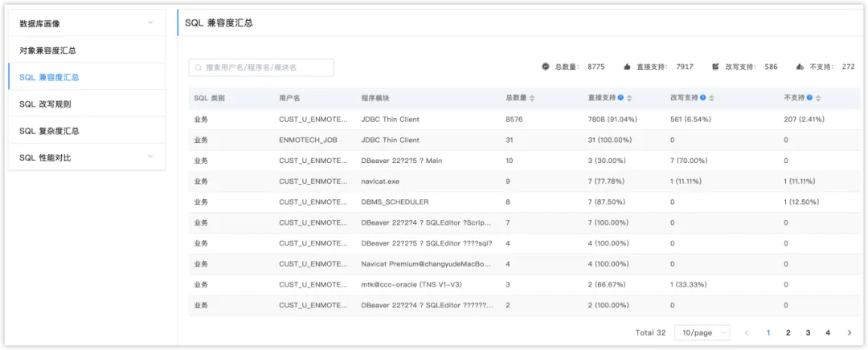The image size is (868, 350).
Task: Sort by 不支持 using sort arrows
Action: pos(819,98)
